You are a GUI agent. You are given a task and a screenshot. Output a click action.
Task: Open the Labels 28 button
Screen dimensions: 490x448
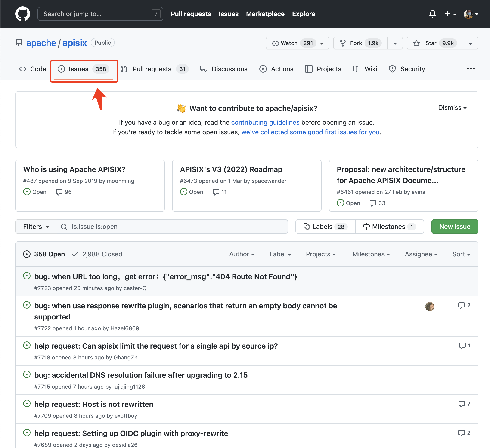326,227
